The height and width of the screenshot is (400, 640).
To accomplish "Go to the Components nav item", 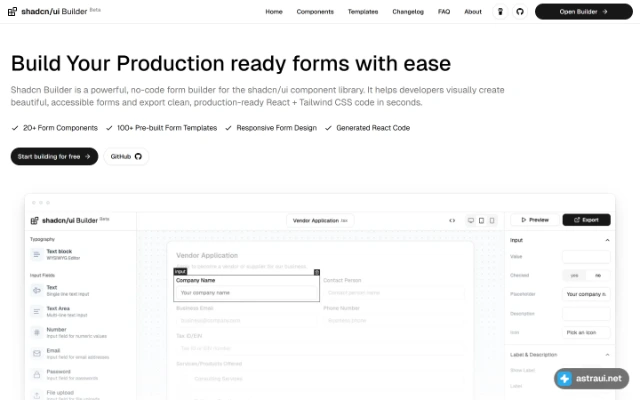I will tap(315, 12).
